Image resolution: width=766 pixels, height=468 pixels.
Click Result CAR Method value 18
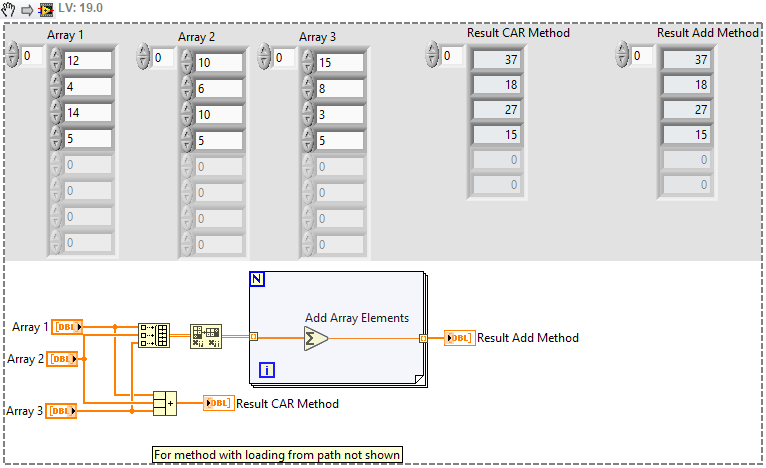point(496,85)
